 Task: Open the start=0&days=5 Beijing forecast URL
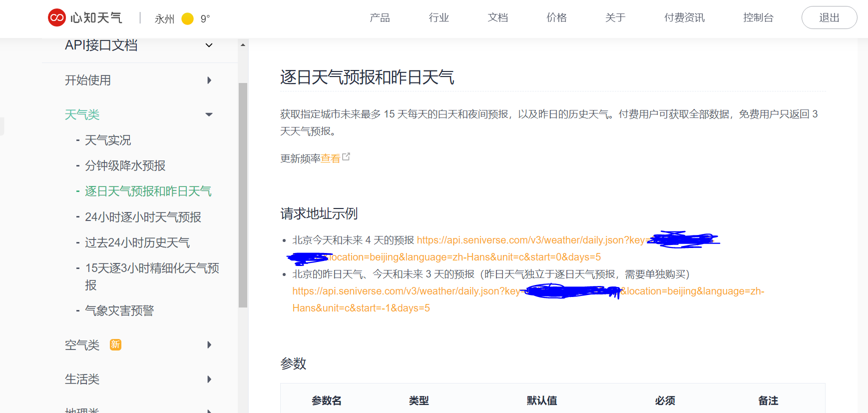[504, 248]
